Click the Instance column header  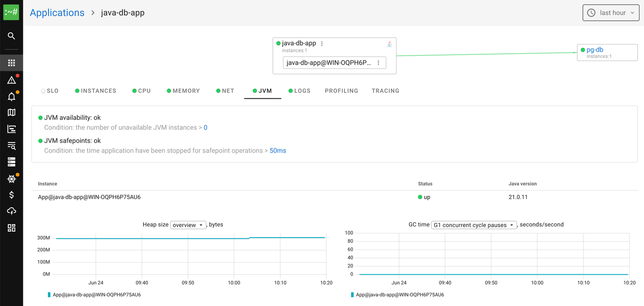[47, 184]
